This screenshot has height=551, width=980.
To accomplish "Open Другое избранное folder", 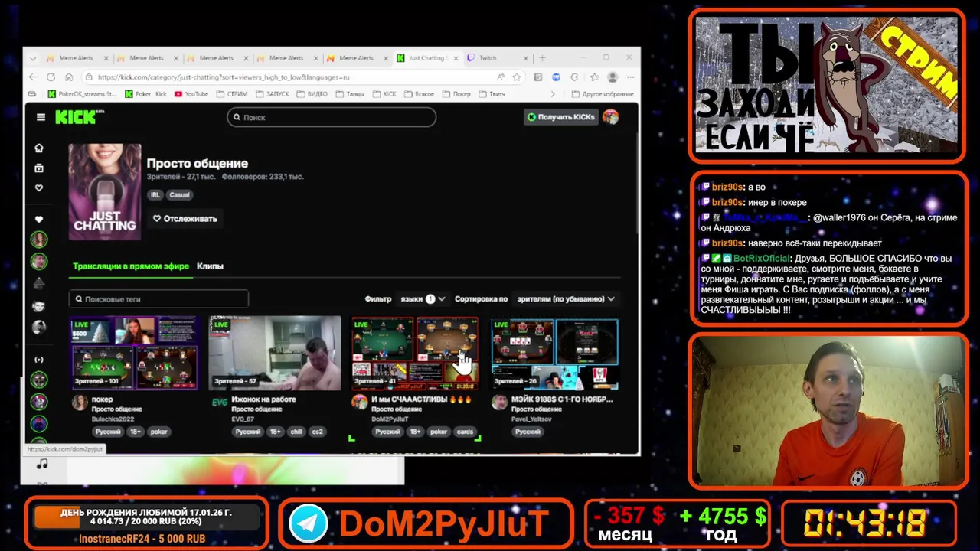I will point(603,94).
